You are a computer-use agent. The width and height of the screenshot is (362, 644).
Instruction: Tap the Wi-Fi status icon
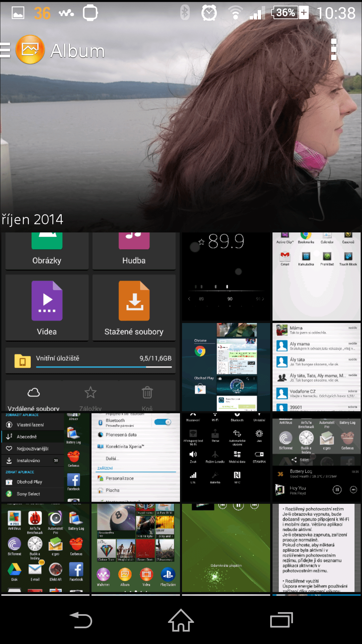[235, 13]
